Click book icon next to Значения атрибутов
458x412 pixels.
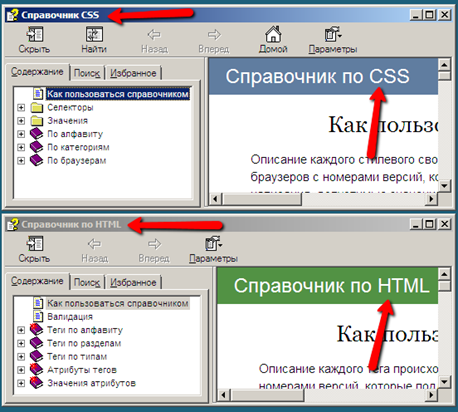(37, 383)
